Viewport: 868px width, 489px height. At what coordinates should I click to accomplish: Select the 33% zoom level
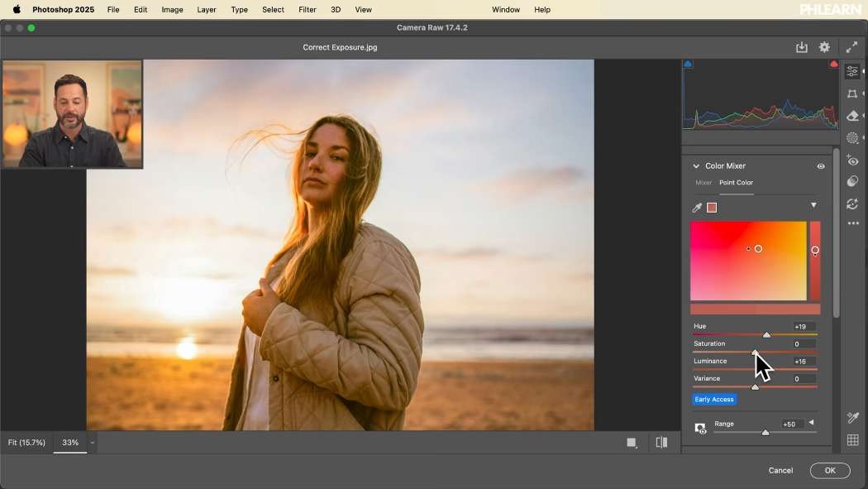click(70, 443)
